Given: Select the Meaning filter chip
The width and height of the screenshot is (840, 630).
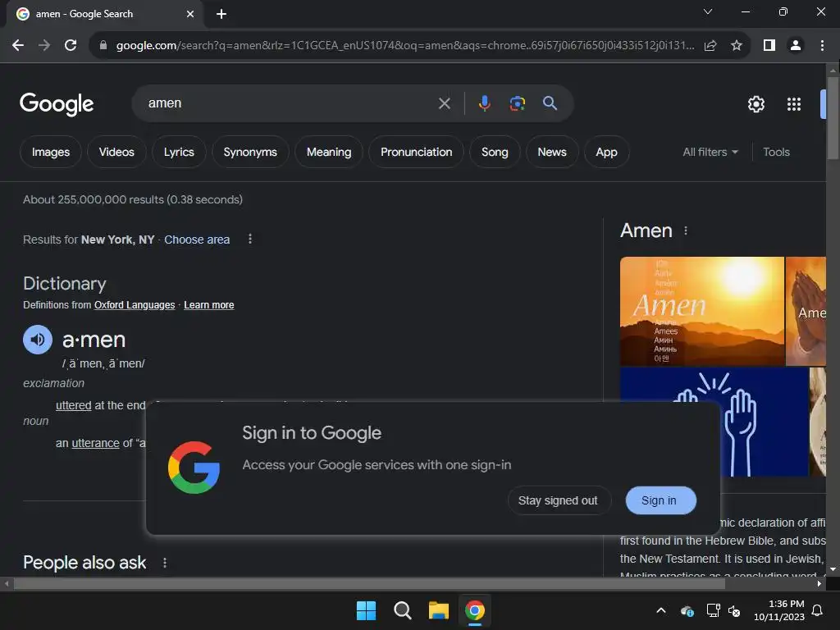Looking at the screenshot, I should point(329,152).
